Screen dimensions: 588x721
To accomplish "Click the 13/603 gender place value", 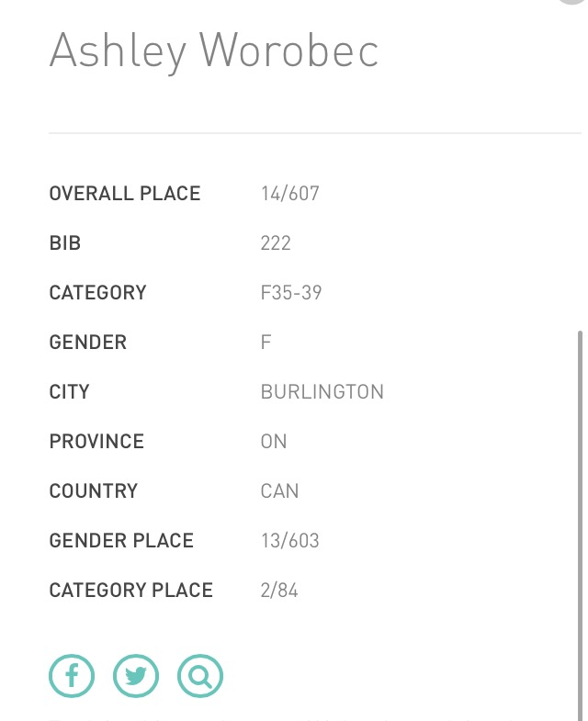I will pyautogui.click(x=290, y=541).
